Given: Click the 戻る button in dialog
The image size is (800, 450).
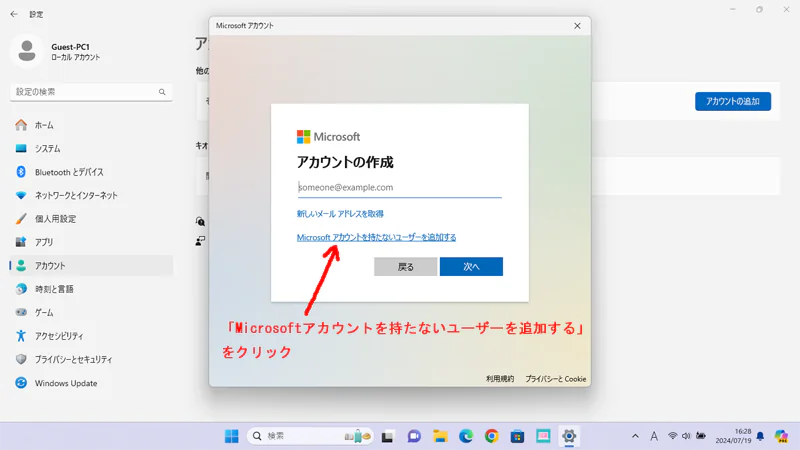Looking at the screenshot, I should click(406, 267).
